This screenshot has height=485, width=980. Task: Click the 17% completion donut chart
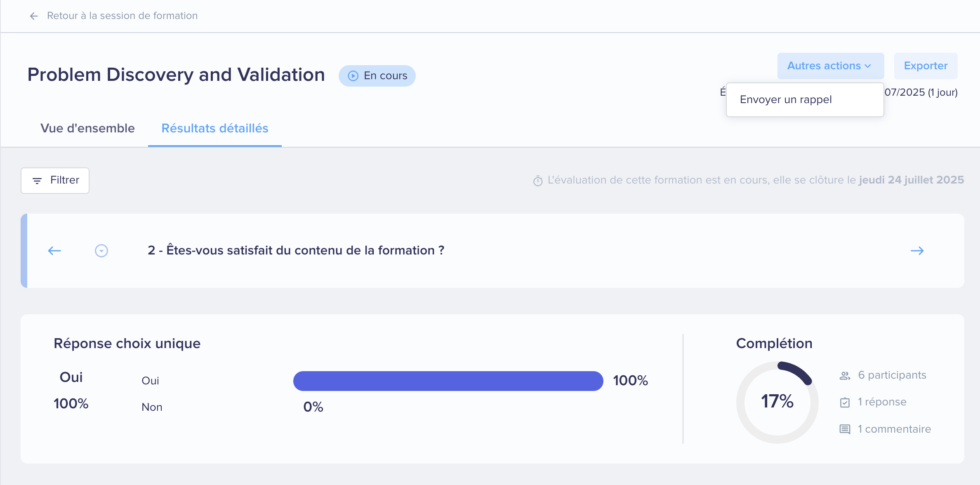777,402
